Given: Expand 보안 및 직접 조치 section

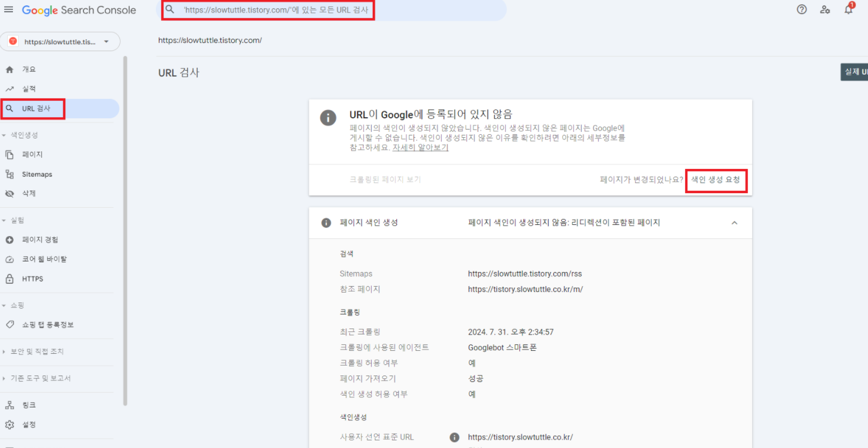Looking at the screenshot, I should [x=34, y=351].
